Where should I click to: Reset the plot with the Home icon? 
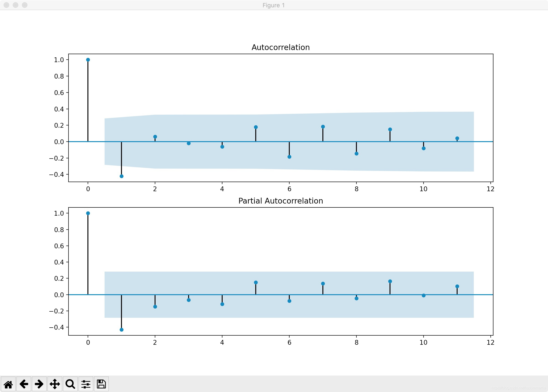tap(8, 384)
